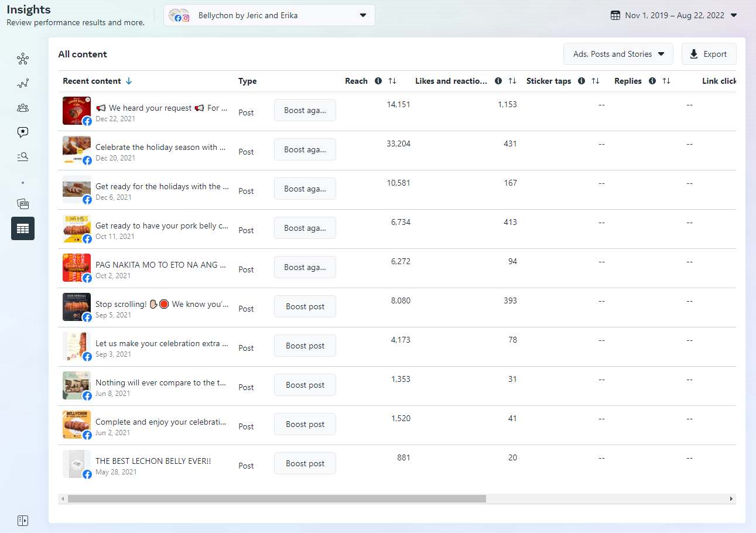Open the Audience people icon in sidebar

click(23, 108)
